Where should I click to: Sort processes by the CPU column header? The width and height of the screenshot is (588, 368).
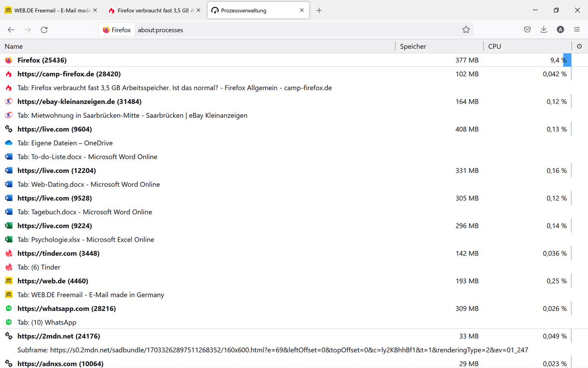[x=527, y=46]
